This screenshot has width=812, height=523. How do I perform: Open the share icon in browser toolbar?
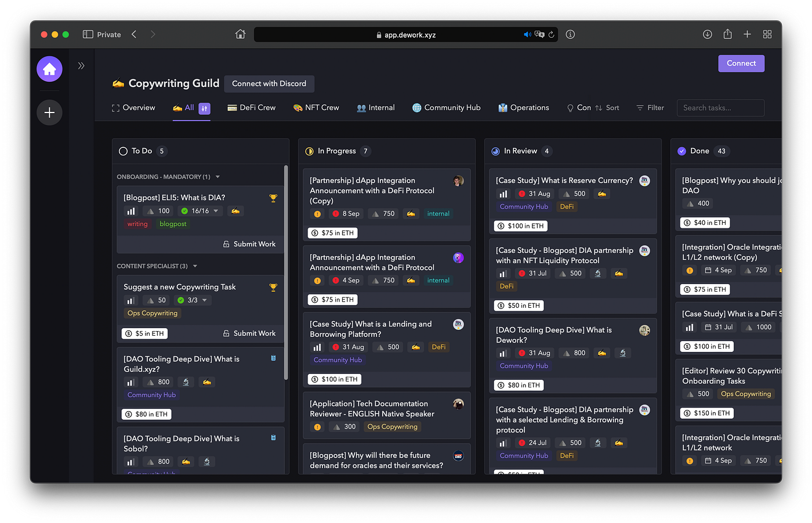[727, 34]
